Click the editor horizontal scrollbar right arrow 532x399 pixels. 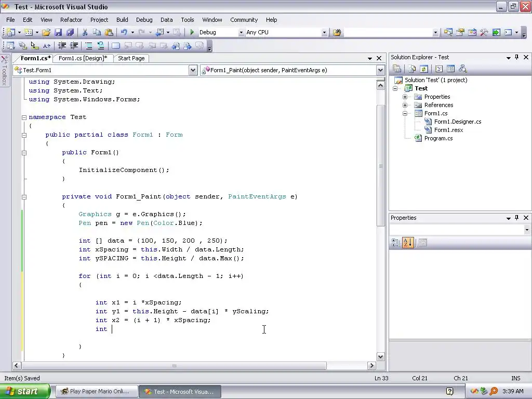pos(371,365)
